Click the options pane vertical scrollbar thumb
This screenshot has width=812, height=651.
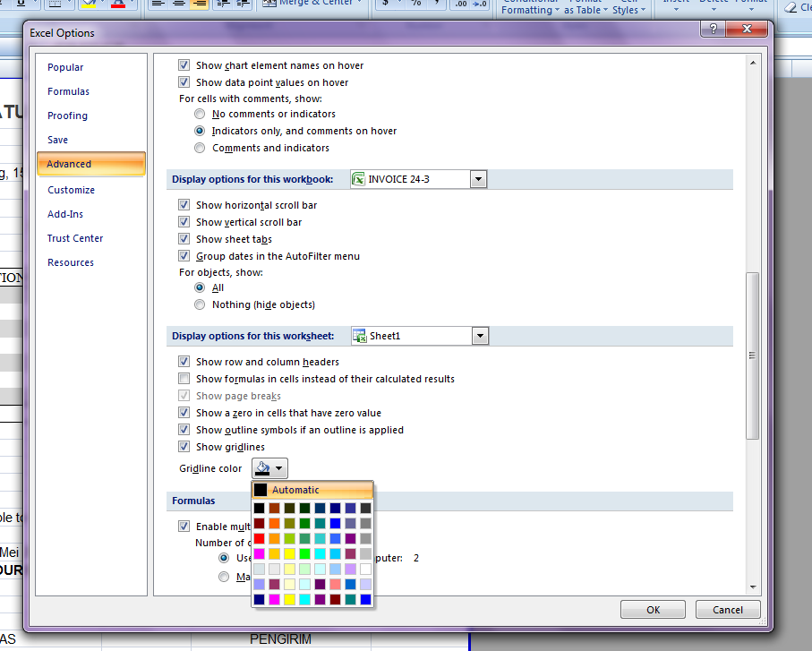tap(753, 355)
